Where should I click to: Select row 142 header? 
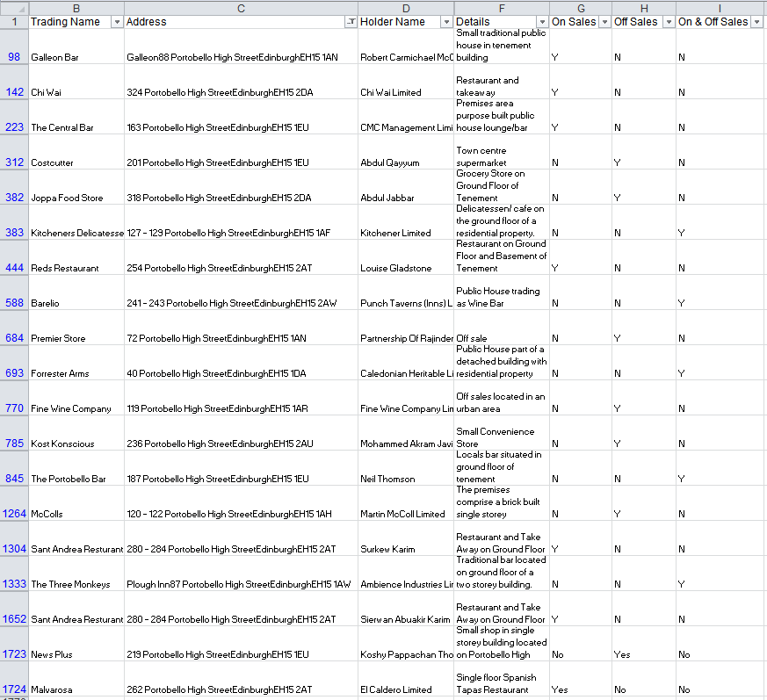pyautogui.click(x=14, y=82)
